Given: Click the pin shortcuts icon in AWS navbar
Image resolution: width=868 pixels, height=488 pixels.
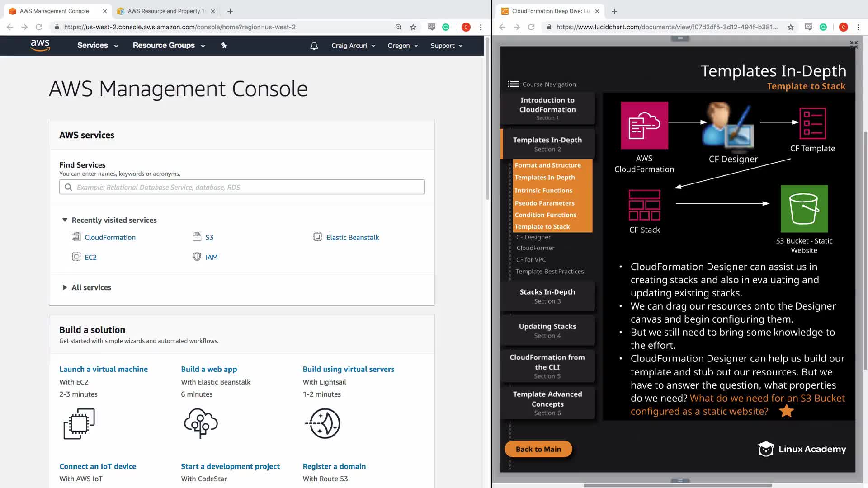Looking at the screenshot, I should pos(224,45).
